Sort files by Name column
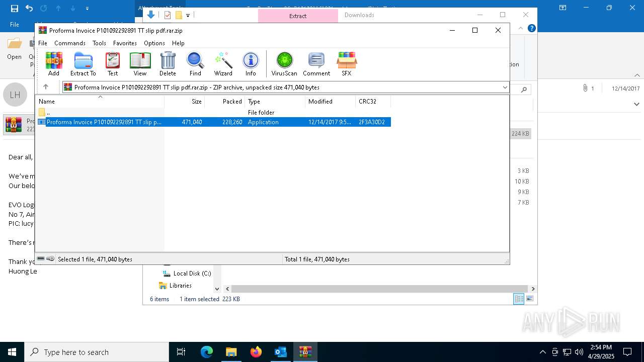 pyautogui.click(x=101, y=102)
